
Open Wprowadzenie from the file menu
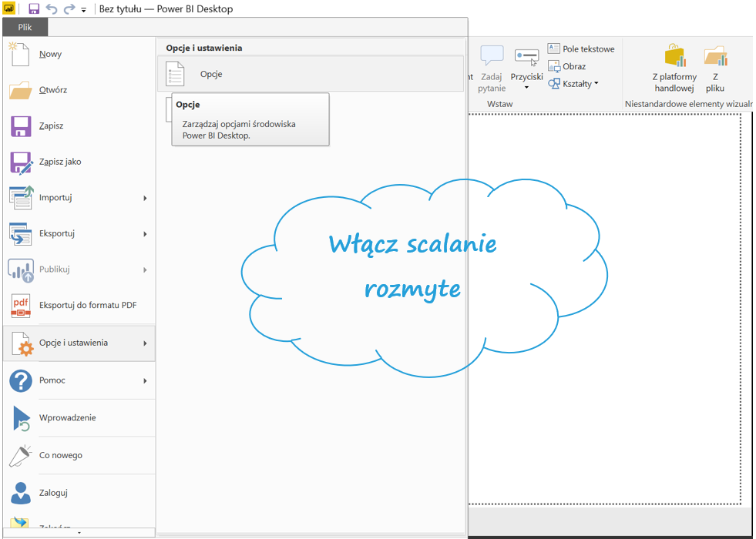pyautogui.click(x=67, y=417)
